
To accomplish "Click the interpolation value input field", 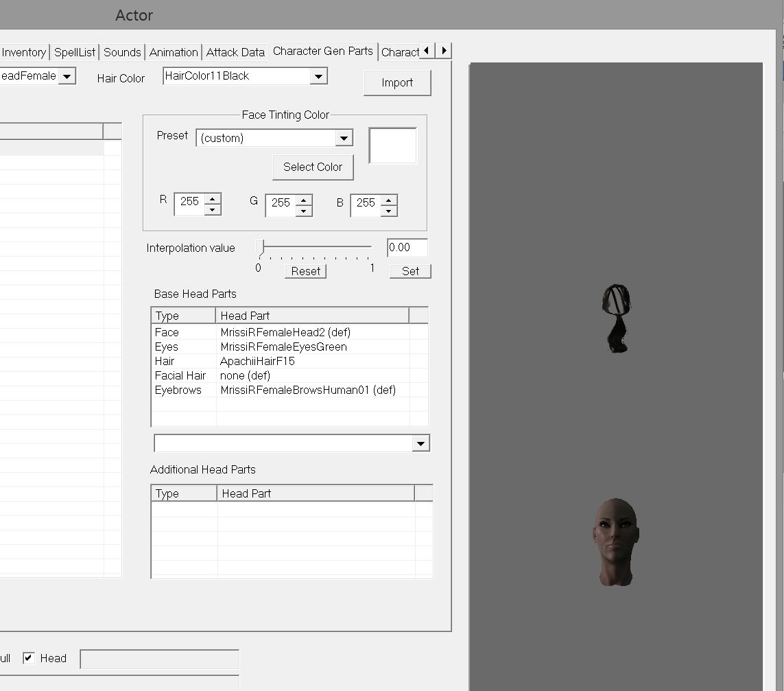I will (407, 248).
